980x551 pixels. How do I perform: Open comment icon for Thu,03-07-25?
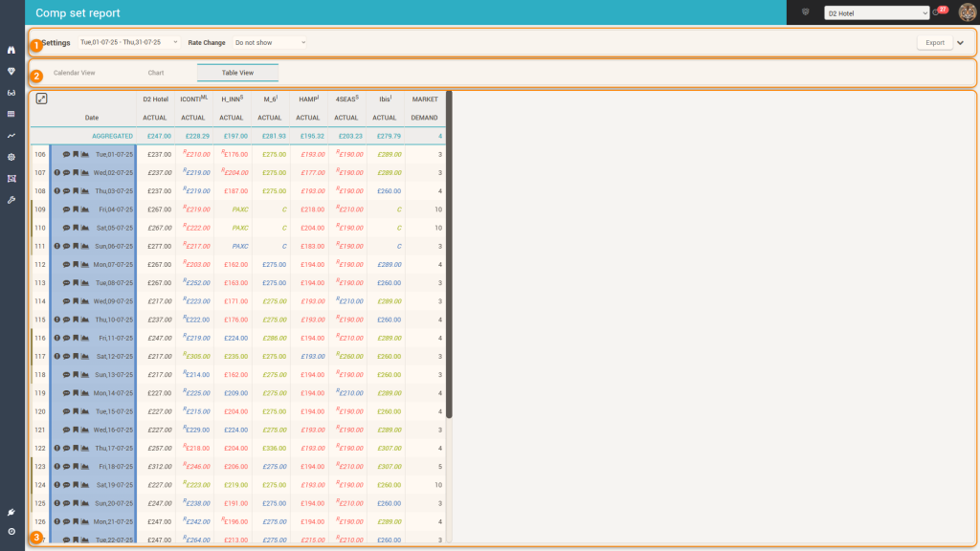click(66, 191)
